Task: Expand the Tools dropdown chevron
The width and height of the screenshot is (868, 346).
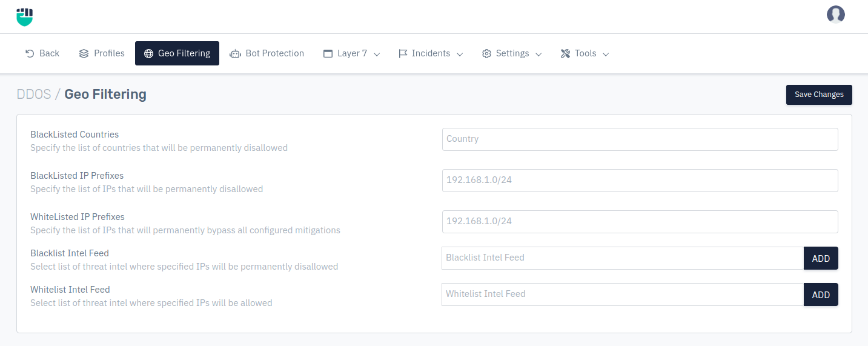Action: click(x=606, y=54)
